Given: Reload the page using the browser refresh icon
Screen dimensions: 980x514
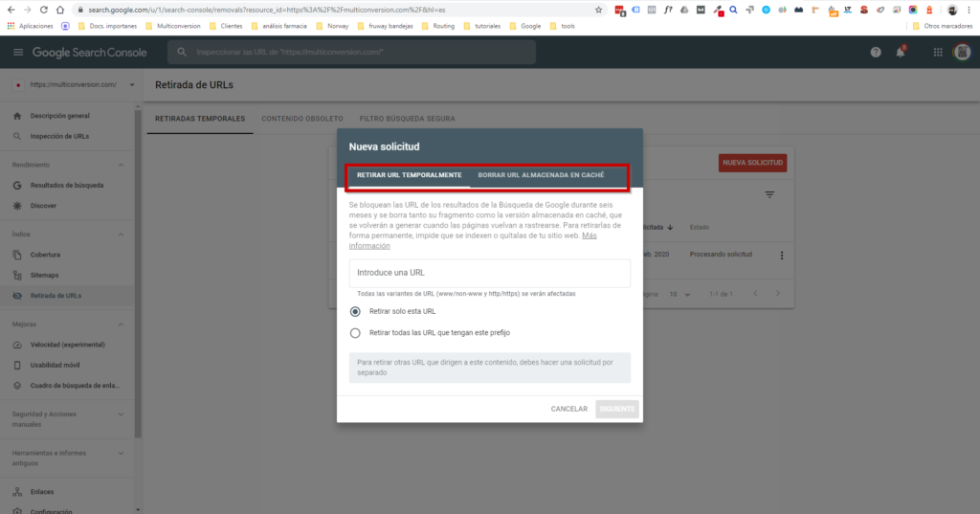Looking at the screenshot, I should point(44,10).
